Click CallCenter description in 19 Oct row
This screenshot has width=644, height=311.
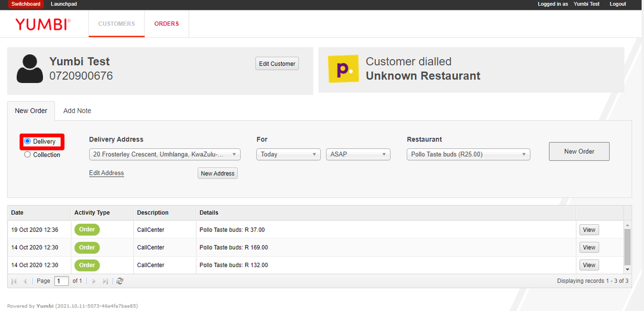165,230
